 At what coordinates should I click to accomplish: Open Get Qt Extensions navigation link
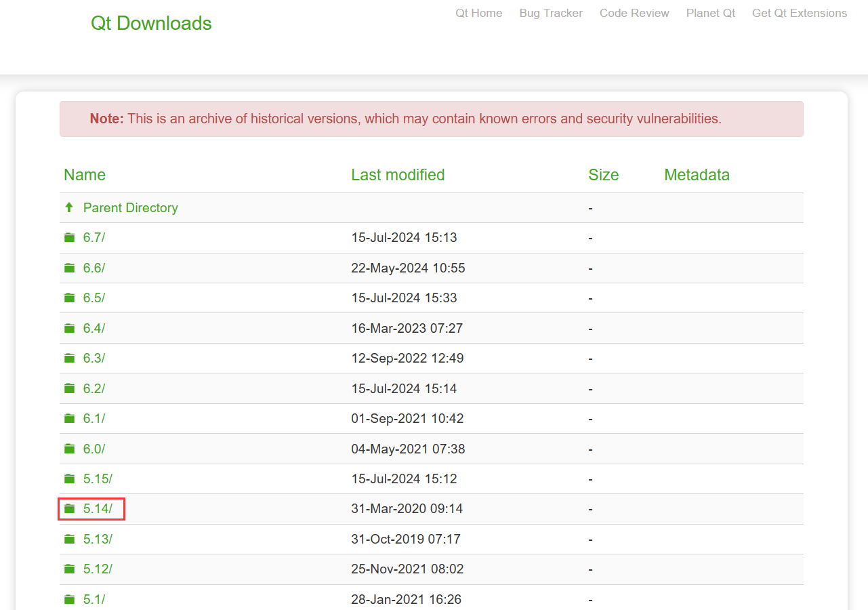(x=800, y=13)
